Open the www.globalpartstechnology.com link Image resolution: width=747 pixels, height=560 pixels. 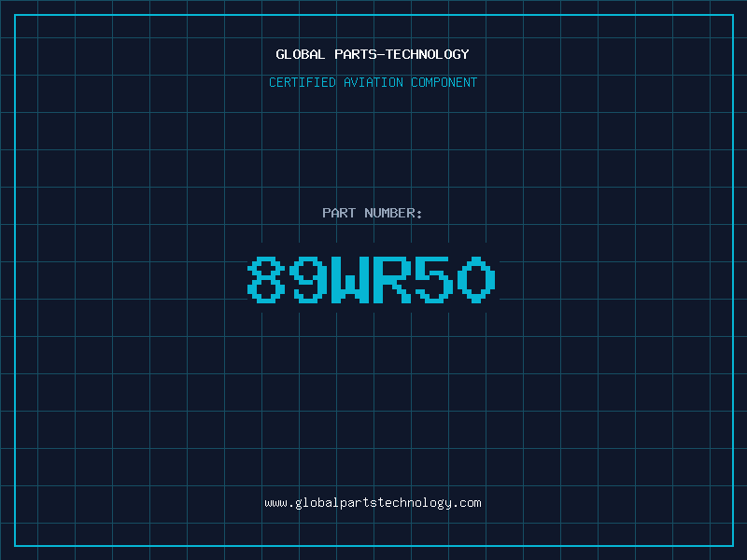pyautogui.click(x=373, y=503)
